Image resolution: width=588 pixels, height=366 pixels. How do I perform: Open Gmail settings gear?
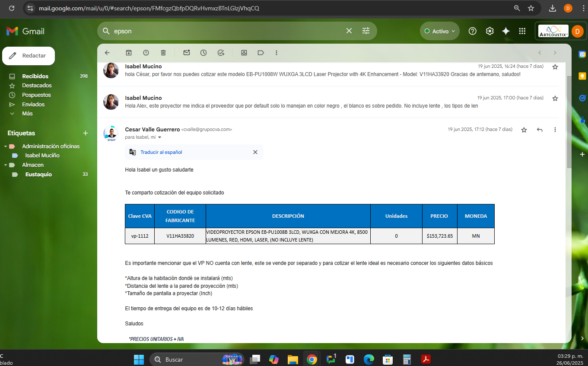pos(489,31)
